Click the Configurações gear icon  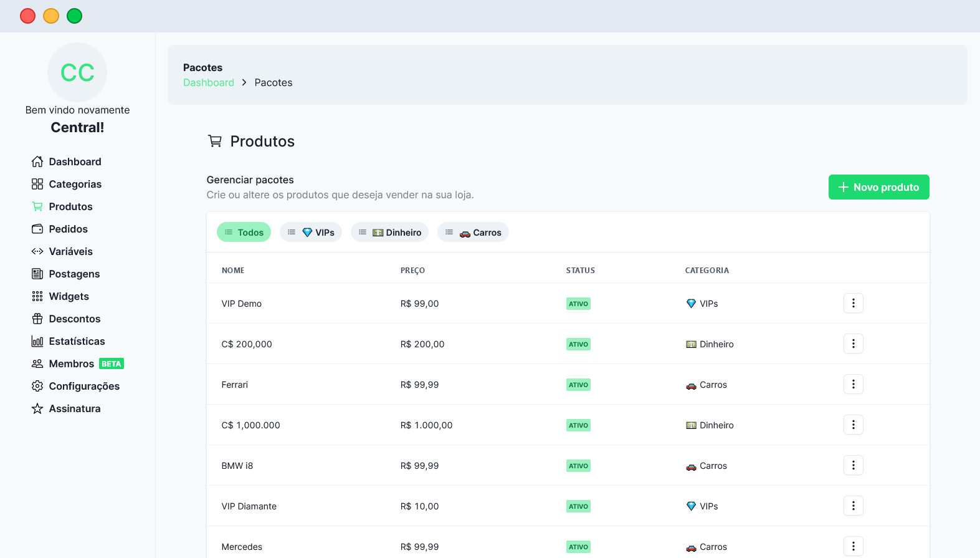coord(37,386)
